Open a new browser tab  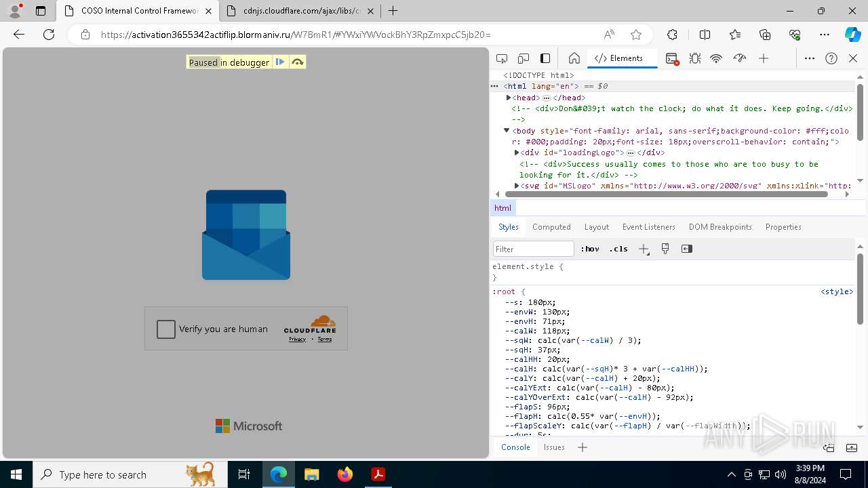point(393,11)
